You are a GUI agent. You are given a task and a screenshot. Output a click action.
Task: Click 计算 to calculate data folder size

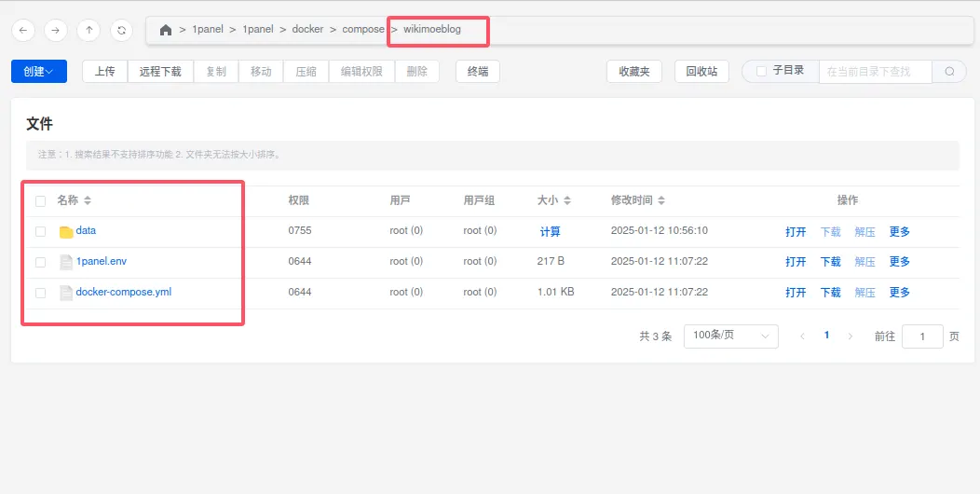pyautogui.click(x=550, y=232)
